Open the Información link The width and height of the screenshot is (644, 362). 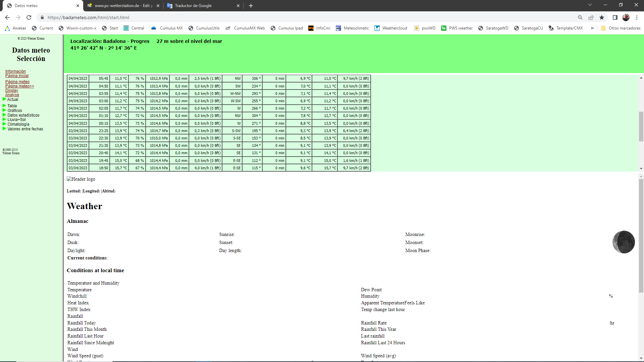15,71
